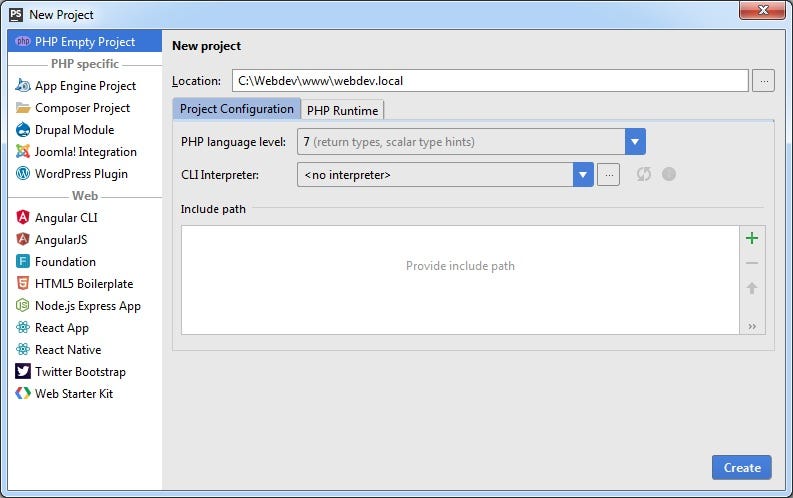Click the green plus add include path icon
The width and height of the screenshot is (793, 498).
point(752,238)
